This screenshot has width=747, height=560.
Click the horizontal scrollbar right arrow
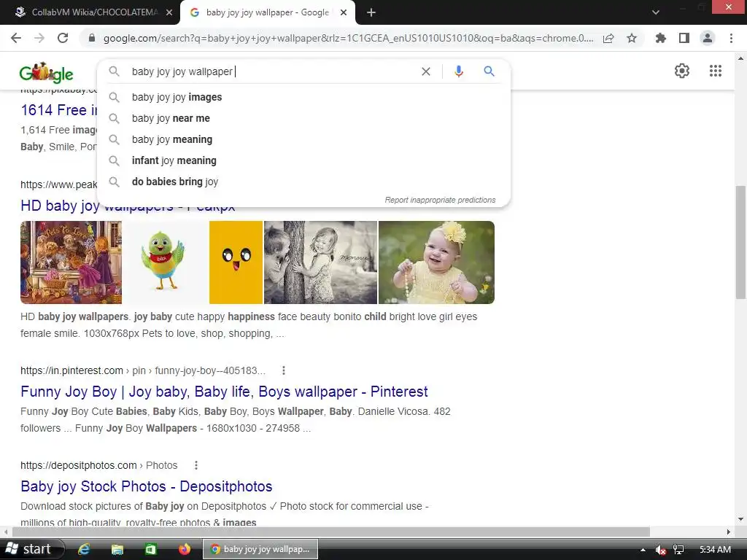729,532
